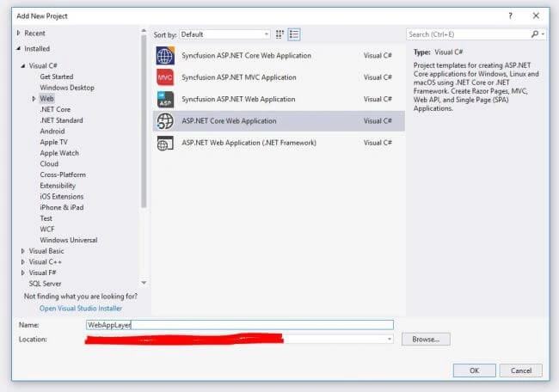Select Cloud category
This screenshot has width=559, height=392.
(49, 164)
